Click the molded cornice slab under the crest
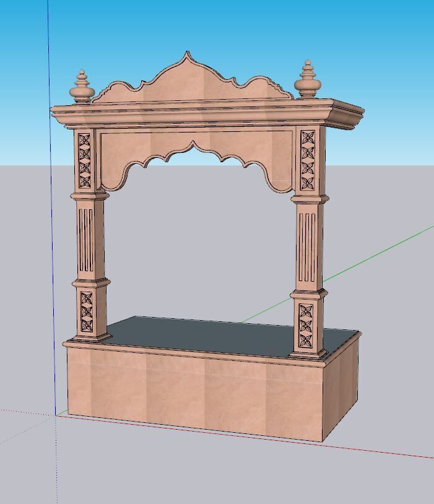434x504 pixels. 207,114
